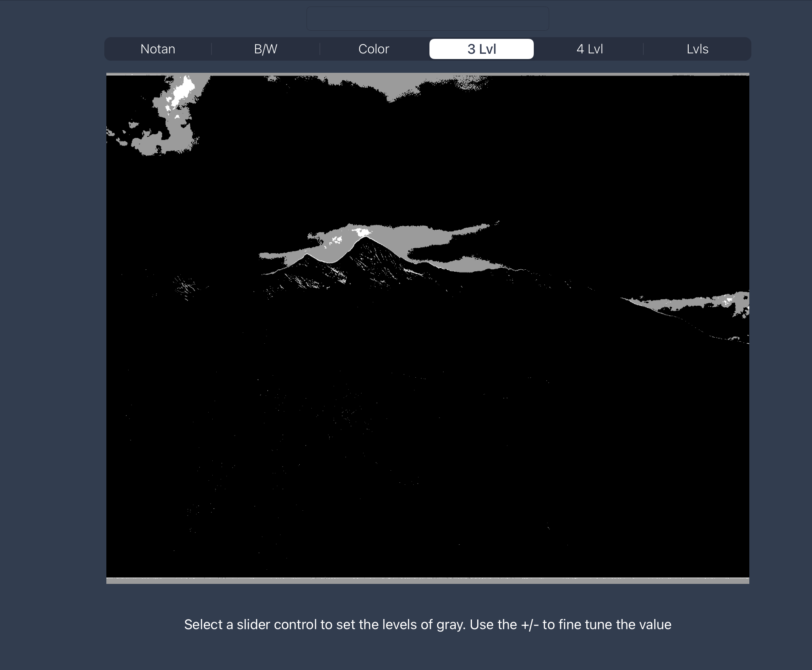
Task: Click the saddle between the two peaks
Action: pyautogui.click(x=332, y=262)
